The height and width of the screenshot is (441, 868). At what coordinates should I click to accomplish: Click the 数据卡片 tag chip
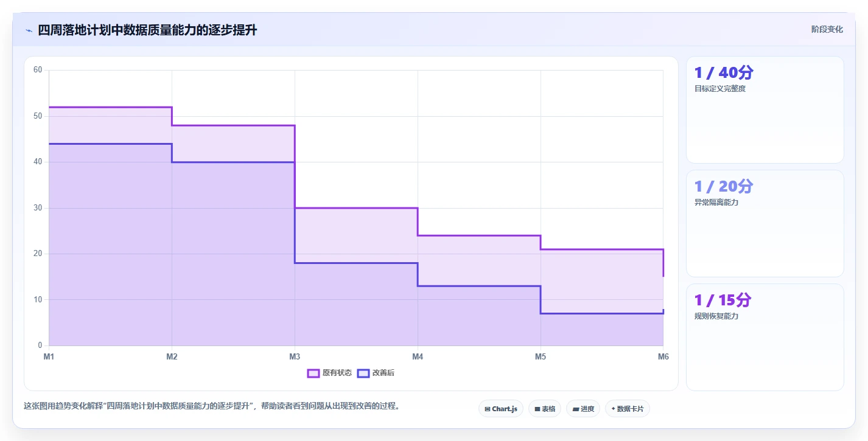628,409
